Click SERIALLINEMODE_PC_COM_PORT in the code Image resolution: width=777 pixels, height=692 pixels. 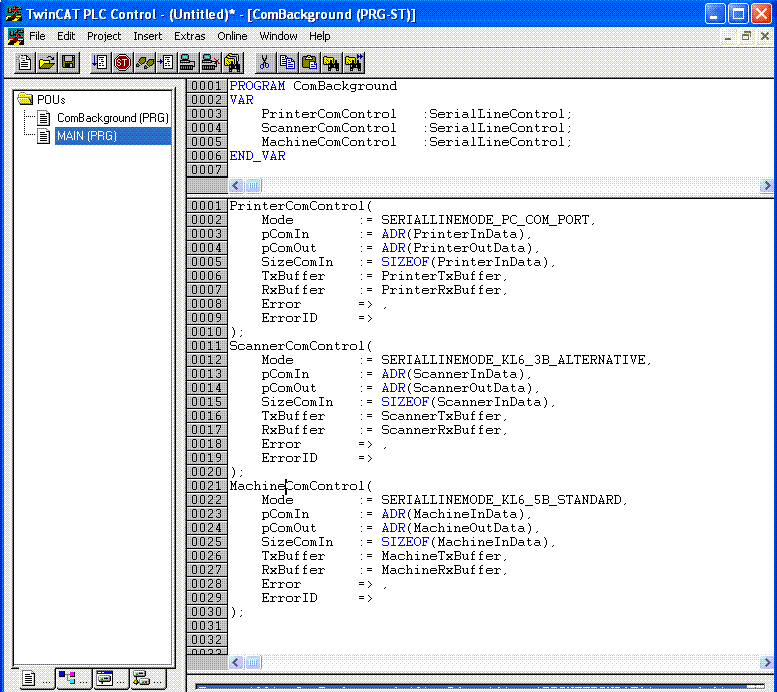(x=485, y=220)
